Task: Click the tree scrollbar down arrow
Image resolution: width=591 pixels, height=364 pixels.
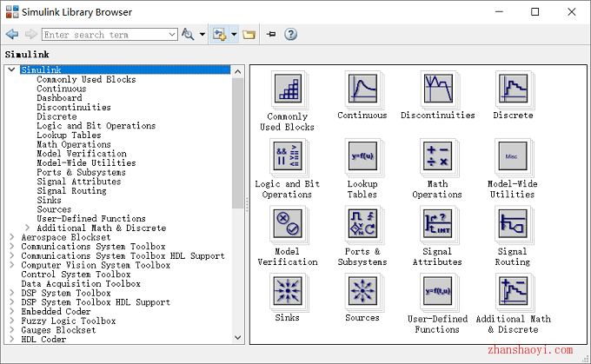Action: (238, 338)
